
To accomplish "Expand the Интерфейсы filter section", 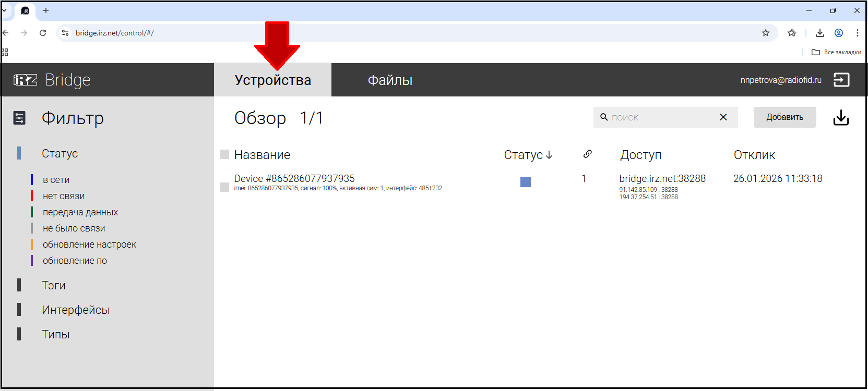I will click(76, 310).
